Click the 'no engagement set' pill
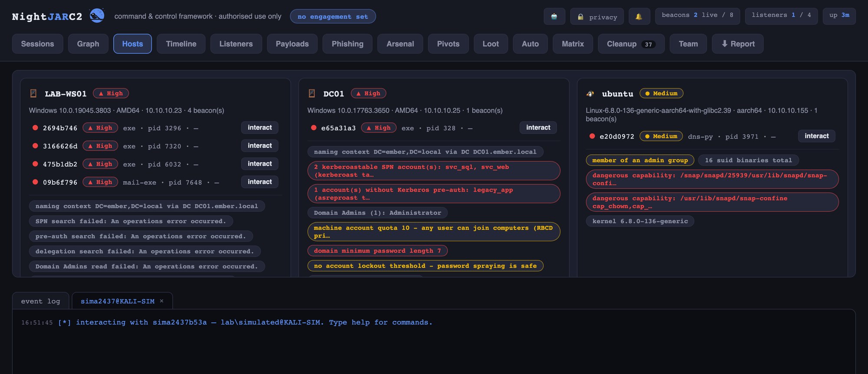Image resolution: width=868 pixels, height=374 pixels. pyautogui.click(x=333, y=17)
